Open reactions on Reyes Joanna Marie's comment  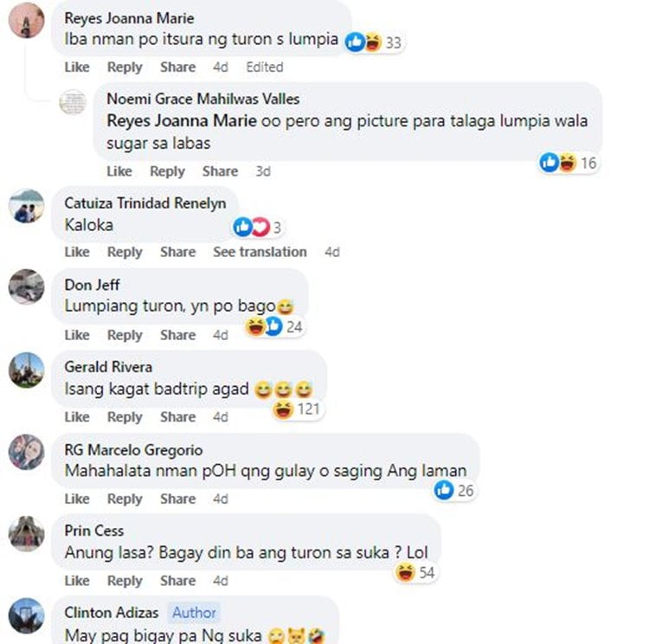tap(375, 42)
